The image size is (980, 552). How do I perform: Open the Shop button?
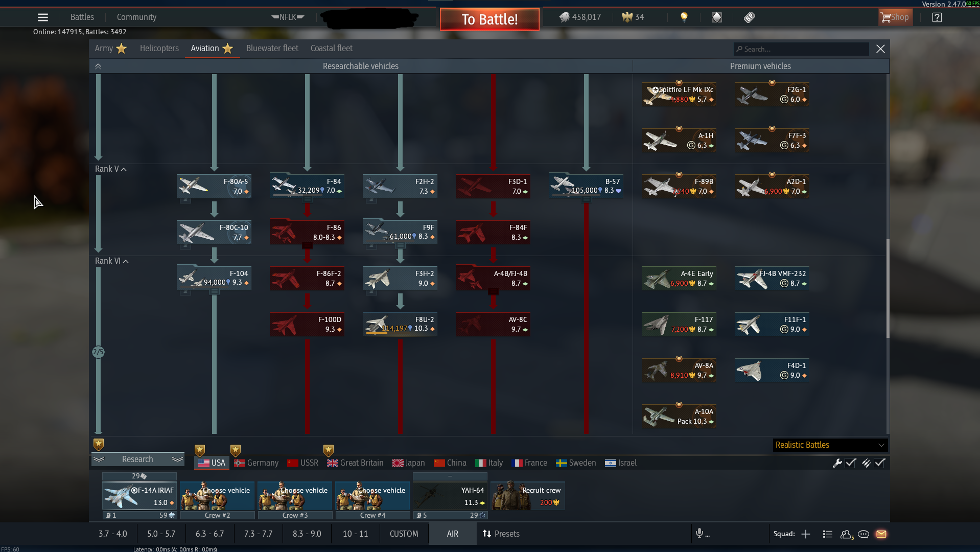(895, 17)
